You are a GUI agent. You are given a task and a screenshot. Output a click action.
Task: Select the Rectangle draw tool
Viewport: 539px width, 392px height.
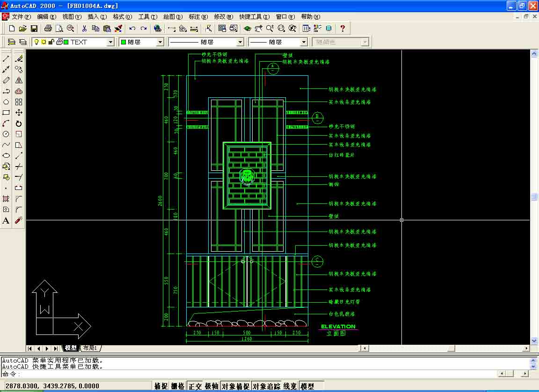click(x=6, y=113)
